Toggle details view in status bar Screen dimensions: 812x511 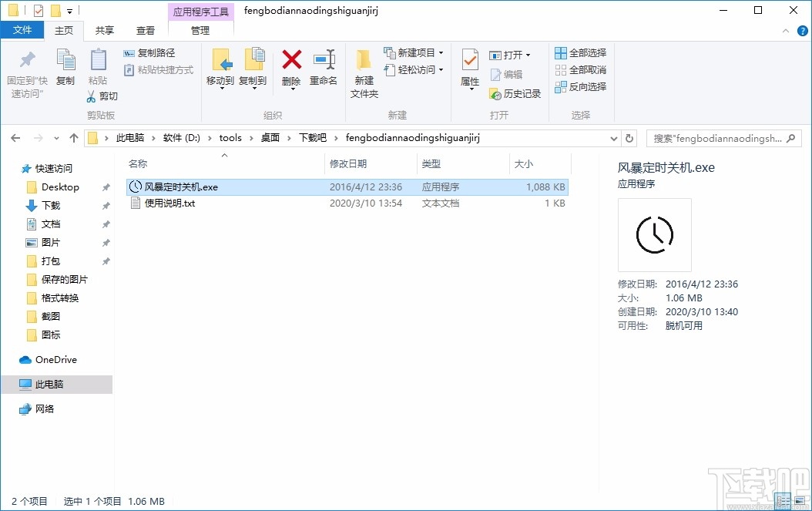tap(783, 501)
